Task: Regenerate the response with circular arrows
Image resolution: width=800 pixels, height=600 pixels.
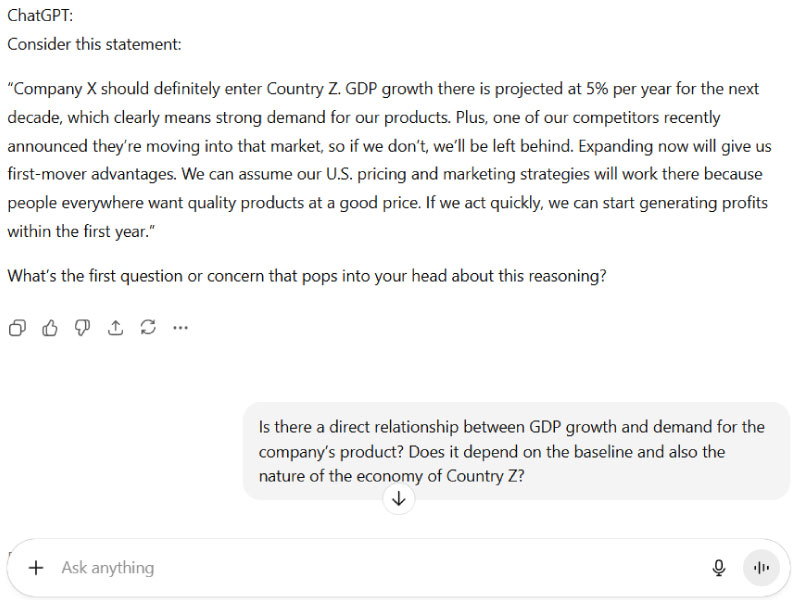Action: (x=148, y=327)
